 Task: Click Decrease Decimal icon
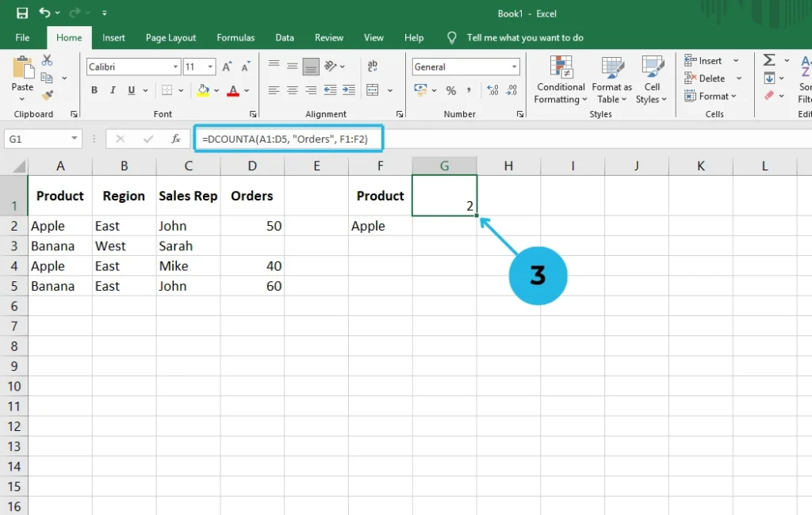coord(511,90)
